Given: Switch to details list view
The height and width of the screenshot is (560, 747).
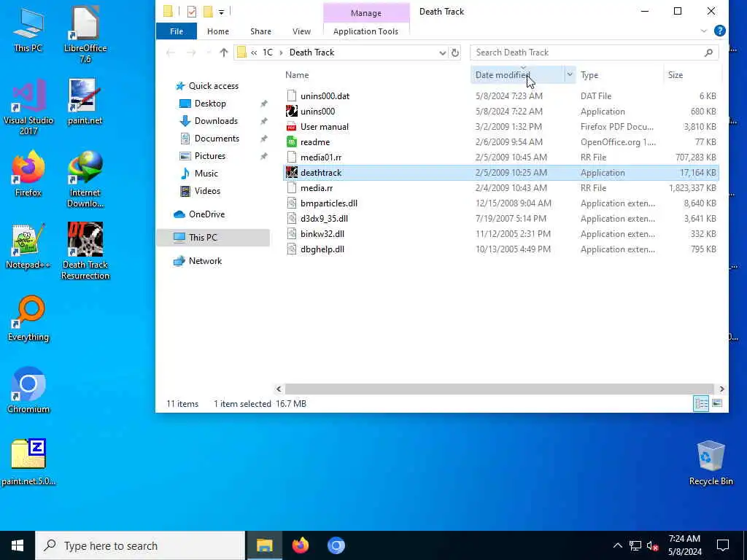Looking at the screenshot, I should click(x=701, y=404).
